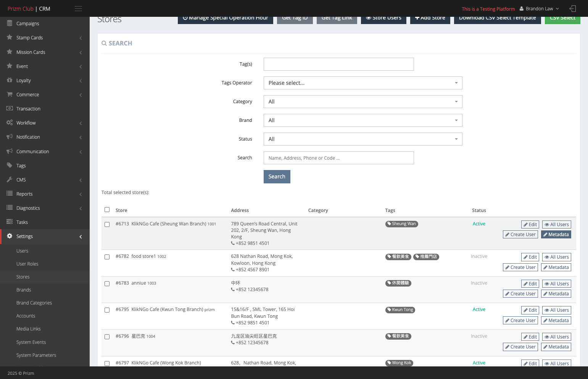Image resolution: width=588 pixels, height=379 pixels.
Task: Click the blue Search button
Action: (277, 177)
